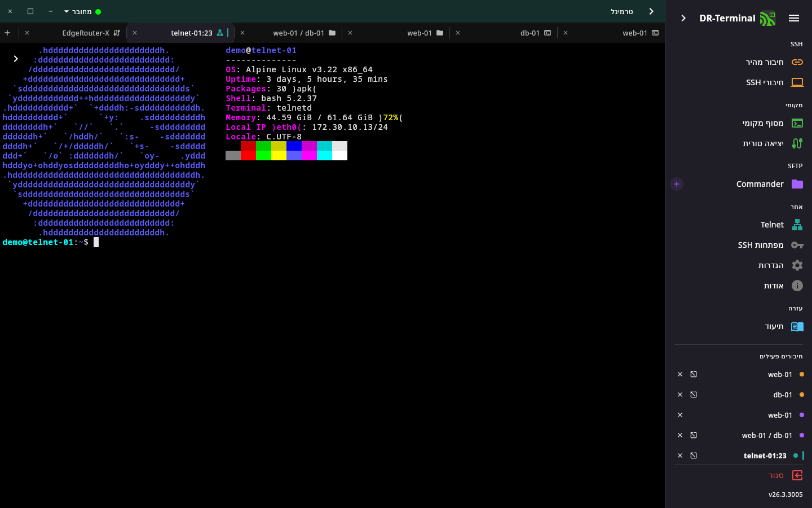The width and height of the screenshot is (812, 508).
Task: Click the מסוף מקומי terminal icon
Action: coord(797,123)
